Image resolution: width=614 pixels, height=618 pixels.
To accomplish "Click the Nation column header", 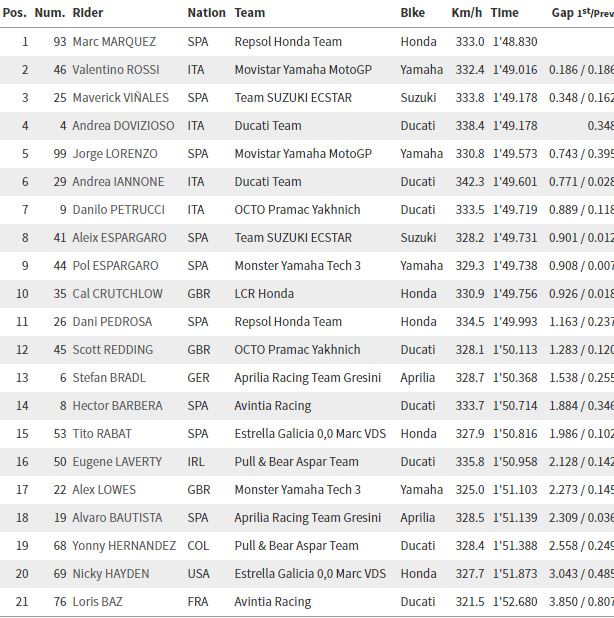I will coord(207,13).
